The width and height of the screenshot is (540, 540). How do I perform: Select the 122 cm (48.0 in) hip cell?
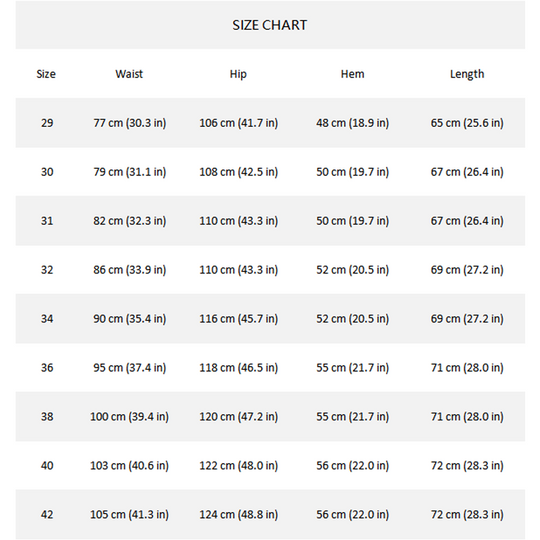pos(238,466)
